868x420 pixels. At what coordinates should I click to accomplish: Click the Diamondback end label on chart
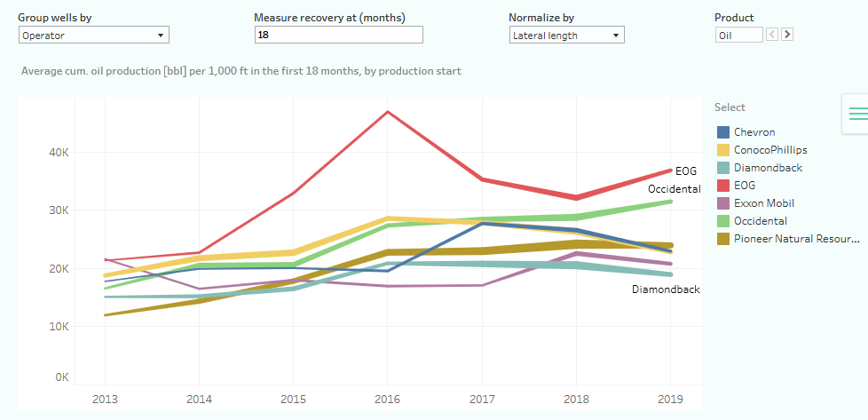pos(666,289)
